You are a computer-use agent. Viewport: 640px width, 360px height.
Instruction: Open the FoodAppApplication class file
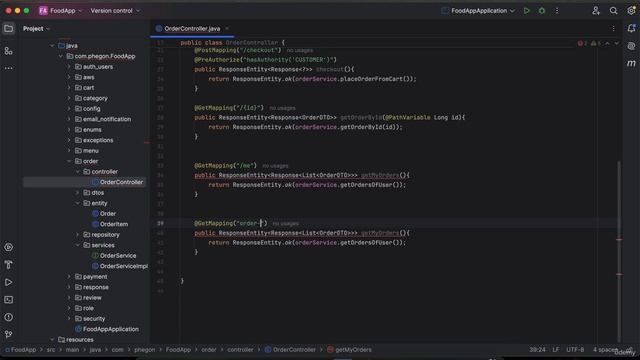click(x=111, y=329)
